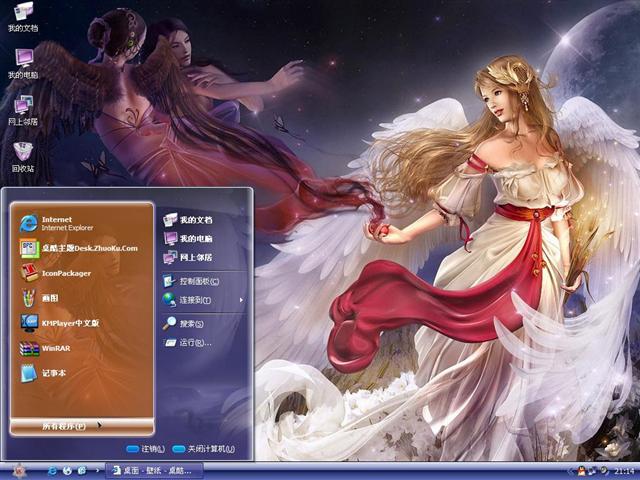Click the Start button on taskbar

coord(19,471)
